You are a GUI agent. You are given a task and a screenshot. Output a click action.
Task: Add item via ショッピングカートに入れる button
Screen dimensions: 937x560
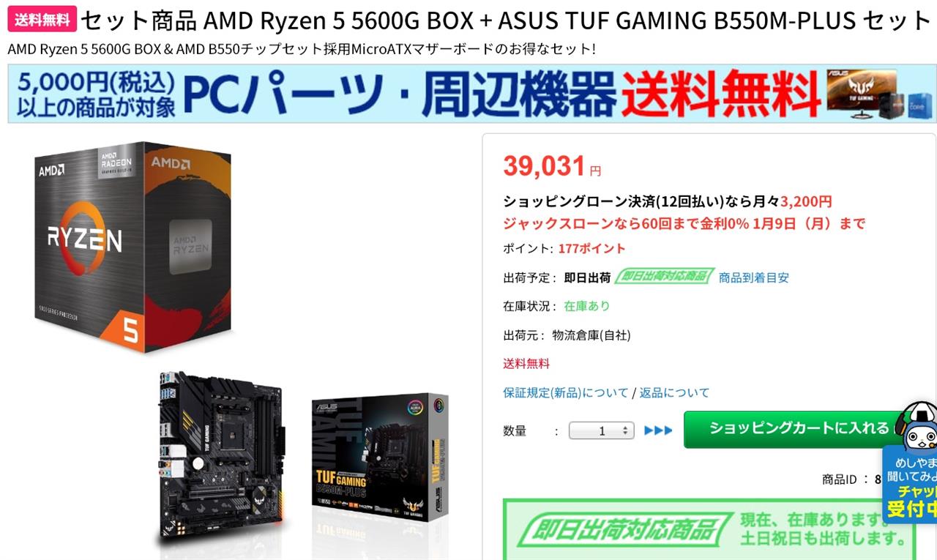click(799, 429)
